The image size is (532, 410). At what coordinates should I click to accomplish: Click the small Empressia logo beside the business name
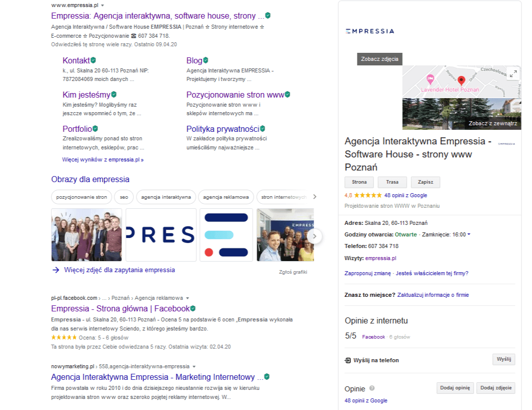pos(506,144)
